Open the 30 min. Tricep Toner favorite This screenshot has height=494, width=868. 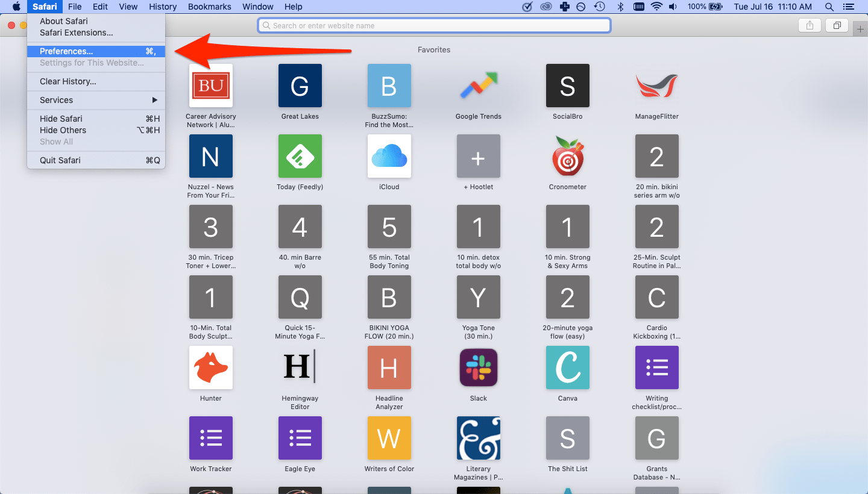click(x=211, y=227)
